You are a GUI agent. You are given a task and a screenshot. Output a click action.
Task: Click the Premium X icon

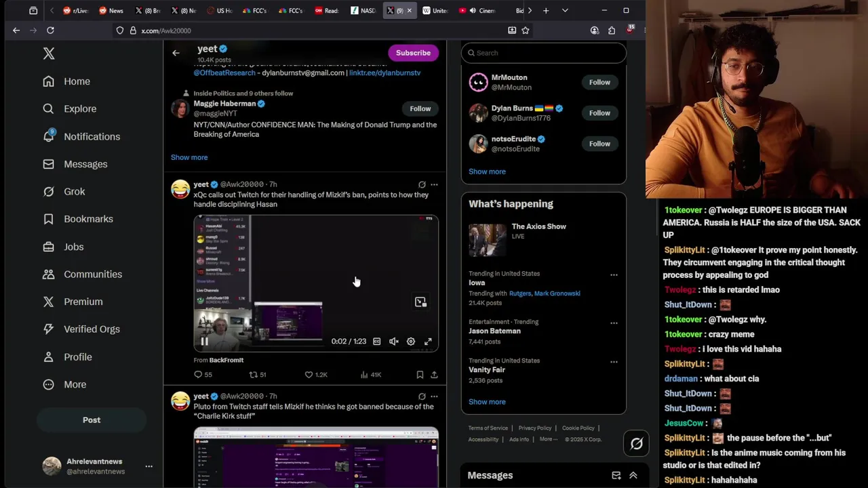pyautogui.click(x=48, y=302)
